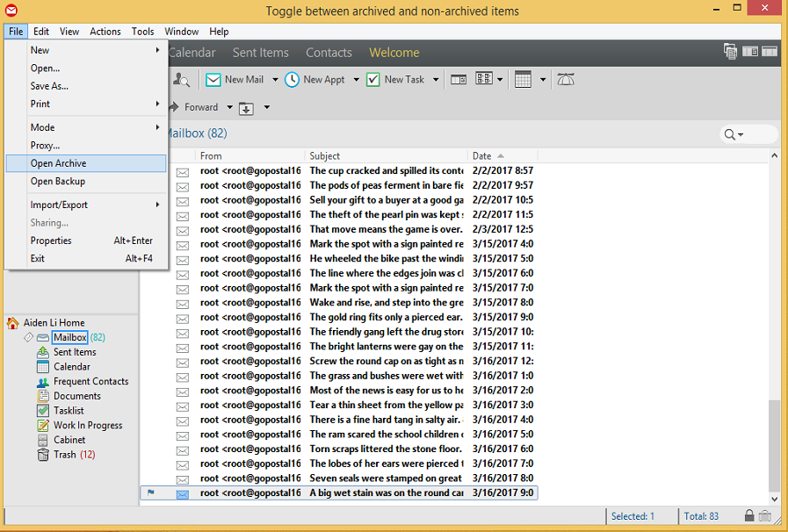Click the New Task checkmark icon
This screenshot has height=532, width=788.
tap(373, 80)
